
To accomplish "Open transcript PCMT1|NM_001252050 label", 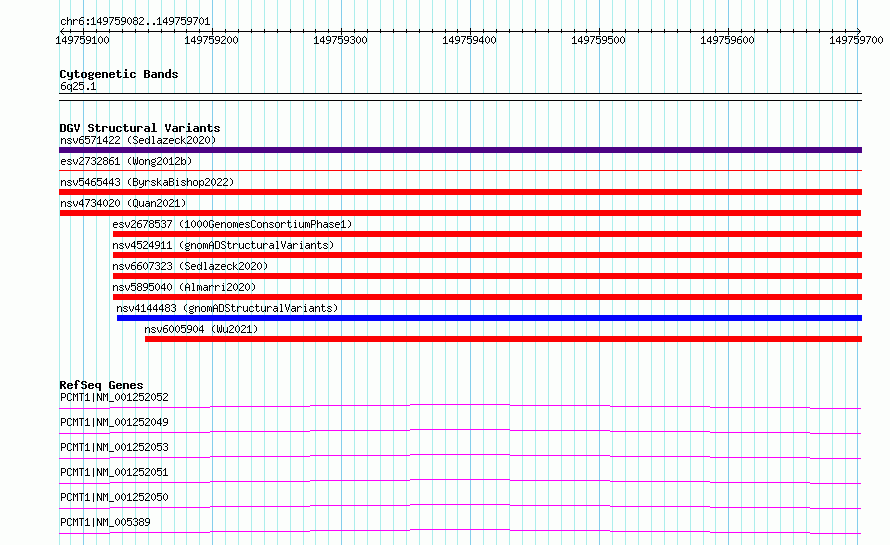I will point(114,497).
